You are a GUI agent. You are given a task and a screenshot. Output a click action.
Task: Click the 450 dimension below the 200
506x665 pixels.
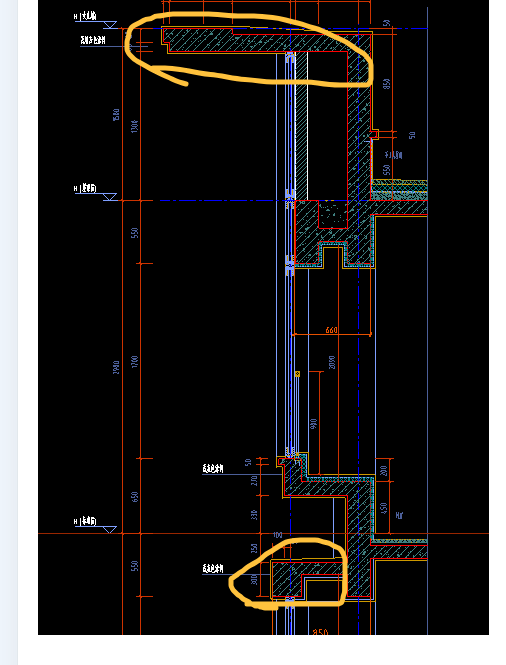pyautogui.click(x=384, y=508)
